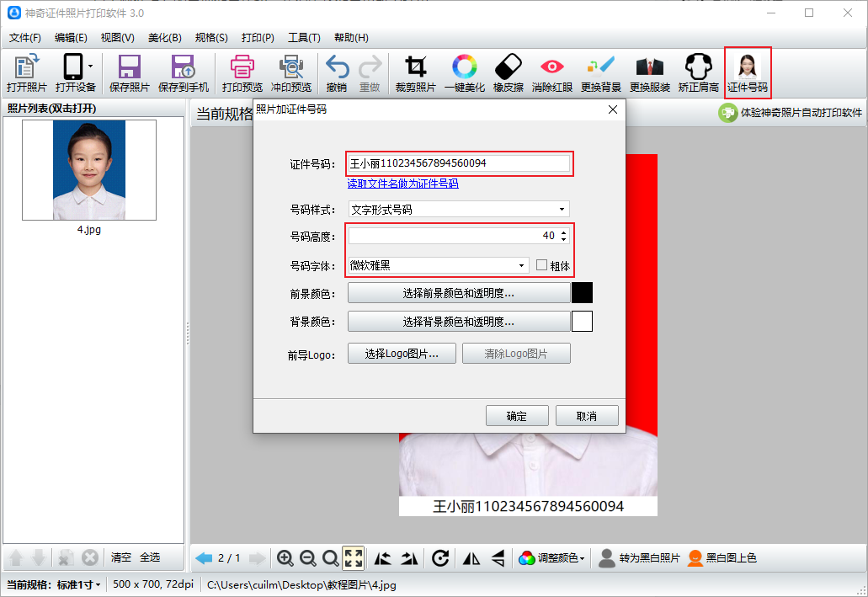
Task: Apply 一键美化 beautify tool
Action: 464,72
